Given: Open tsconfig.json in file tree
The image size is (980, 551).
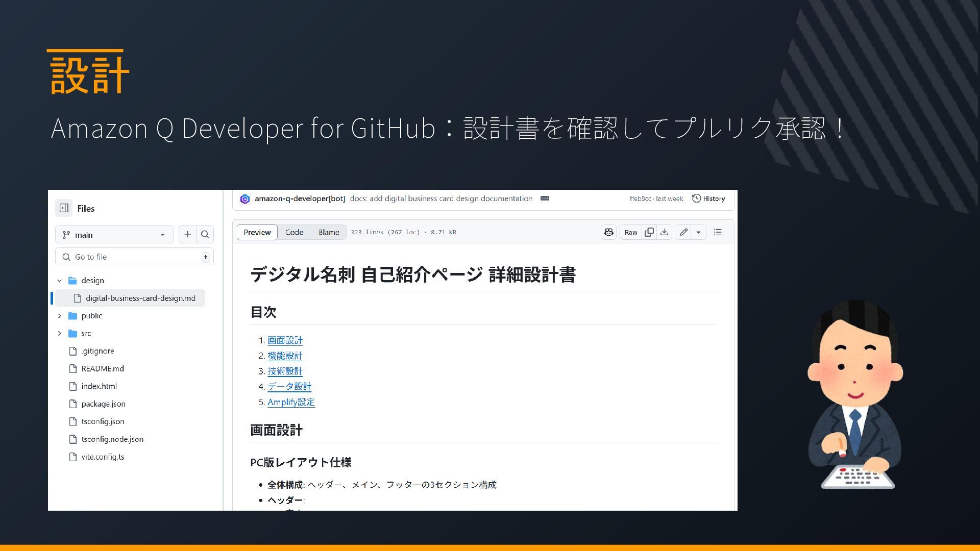Looking at the screenshot, I should point(103,421).
